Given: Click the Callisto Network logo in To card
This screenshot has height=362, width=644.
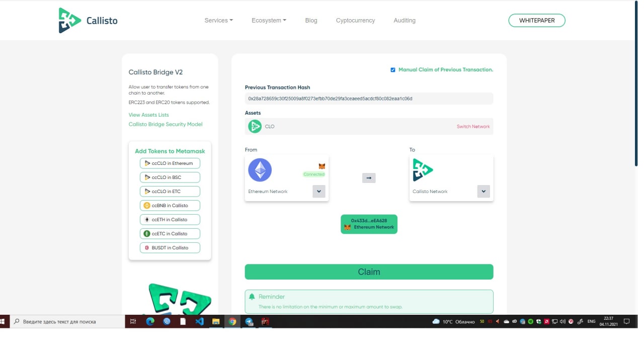Looking at the screenshot, I should [x=423, y=170].
